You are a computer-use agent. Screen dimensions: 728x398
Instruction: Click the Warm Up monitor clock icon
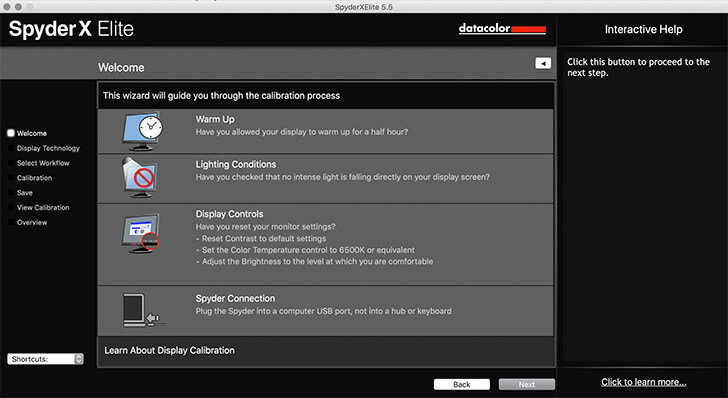143,131
